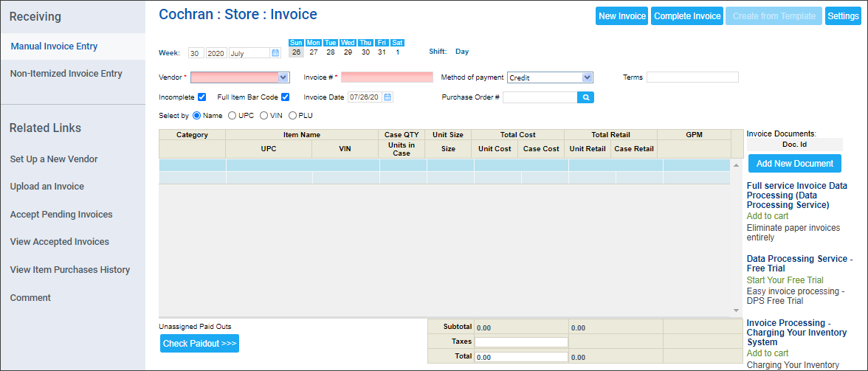Select by UPC radio button
The width and height of the screenshot is (868, 371).
click(x=232, y=116)
